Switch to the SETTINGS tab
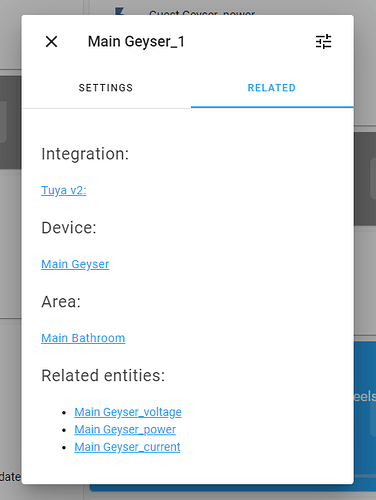The width and height of the screenshot is (376, 500). 106,88
